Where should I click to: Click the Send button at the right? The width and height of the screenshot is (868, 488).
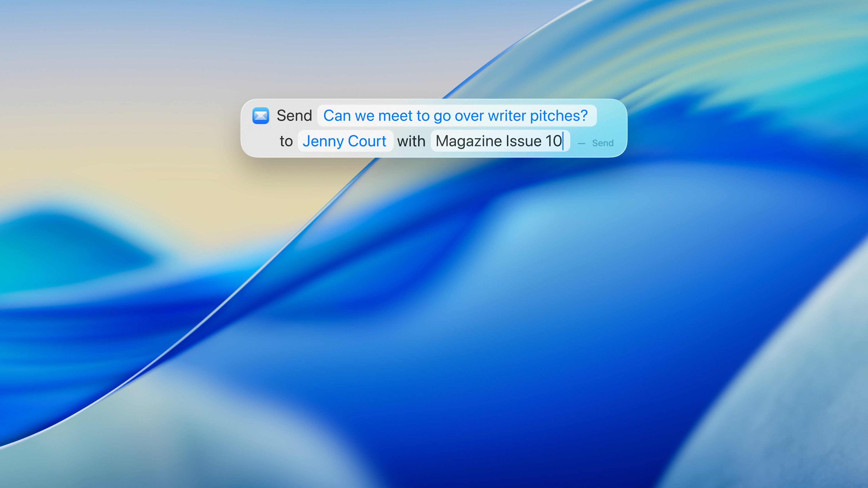(x=602, y=143)
